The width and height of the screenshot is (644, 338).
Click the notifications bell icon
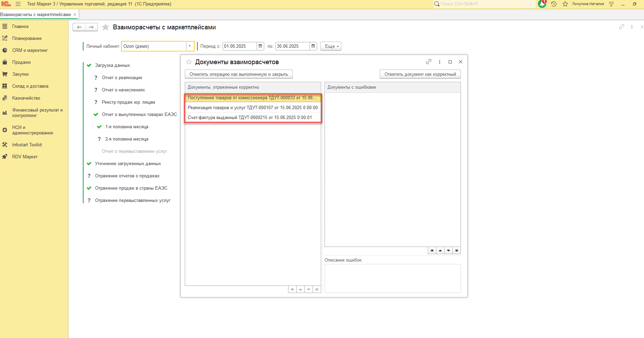click(542, 4)
